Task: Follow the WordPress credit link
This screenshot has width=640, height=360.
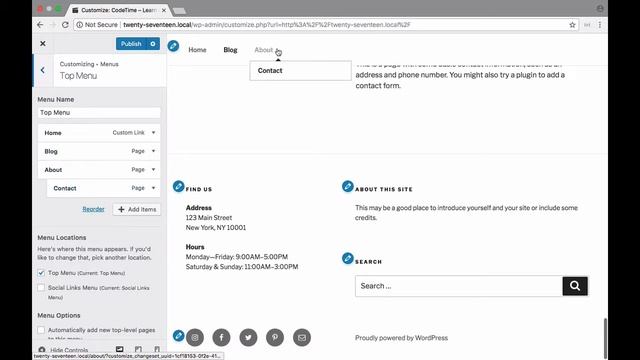Action: pyautogui.click(x=401, y=338)
